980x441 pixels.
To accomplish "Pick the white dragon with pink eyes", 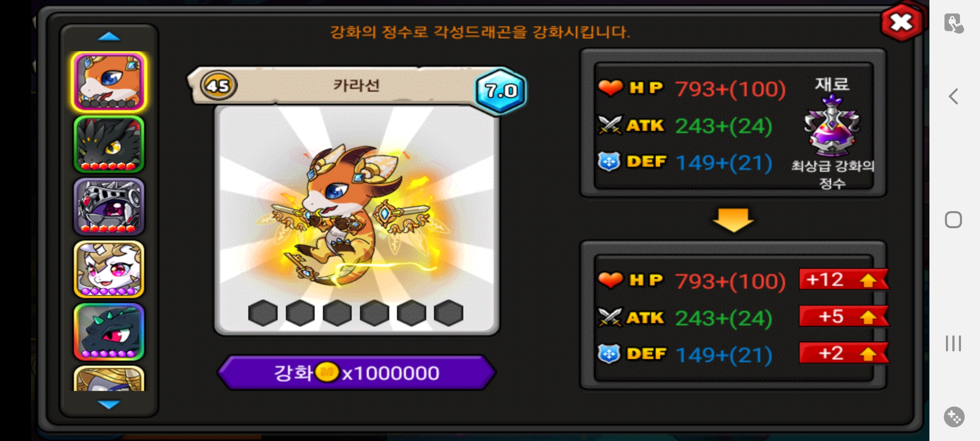I will [109, 269].
